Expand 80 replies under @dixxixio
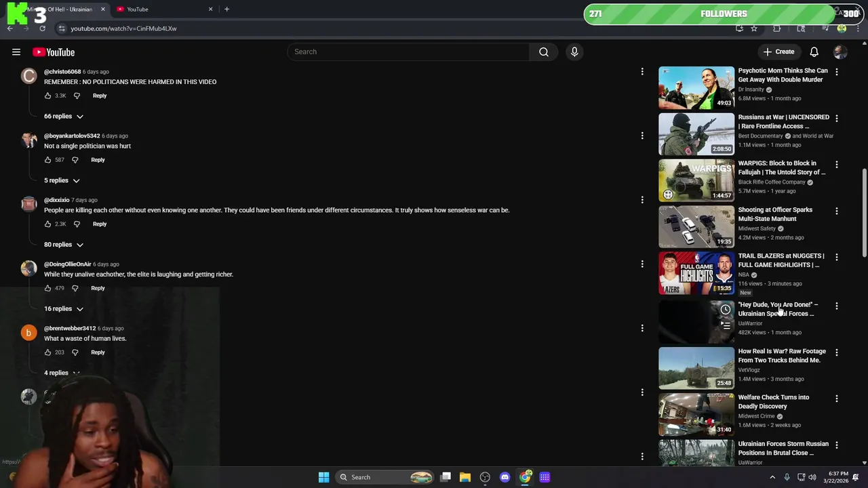The width and height of the screenshot is (868, 488). point(64,245)
